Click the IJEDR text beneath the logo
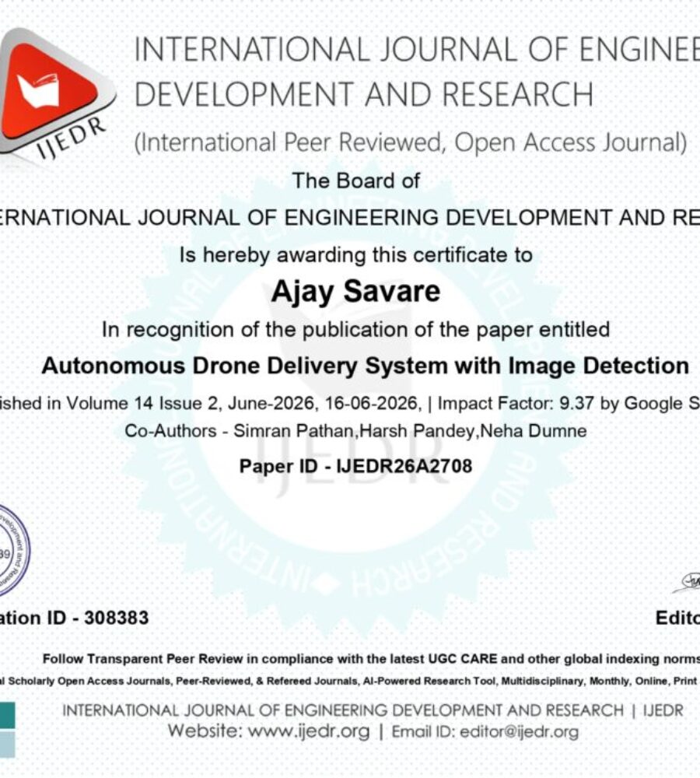The width and height of the screenshot is (700, 778). click(x=73, y=138)
